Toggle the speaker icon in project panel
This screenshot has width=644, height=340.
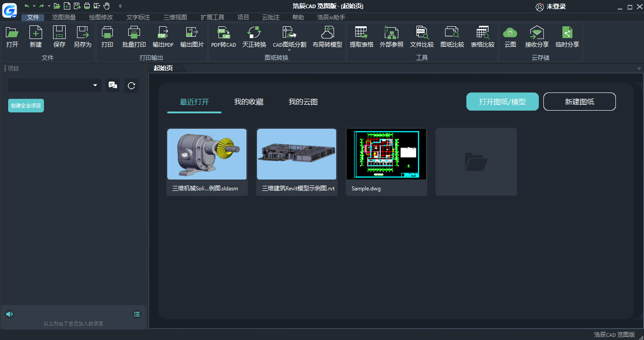click(x=10, y=314)
